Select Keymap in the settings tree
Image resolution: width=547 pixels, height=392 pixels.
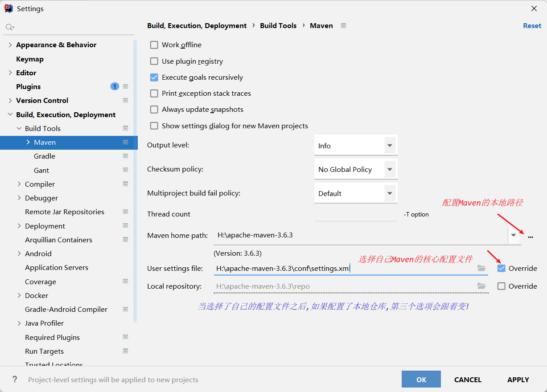click(x=30, y=59)
